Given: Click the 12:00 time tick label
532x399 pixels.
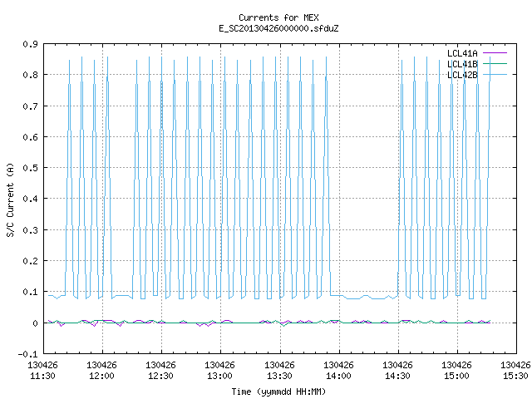Looking at the screenshot, I should click(101, 376).
